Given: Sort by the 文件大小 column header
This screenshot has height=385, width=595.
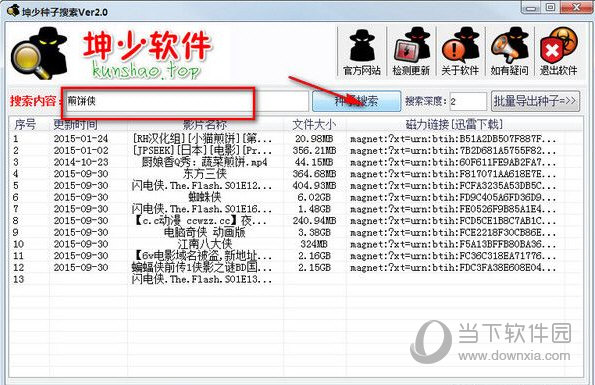Looking at the screenshot, I should point(314,124).
